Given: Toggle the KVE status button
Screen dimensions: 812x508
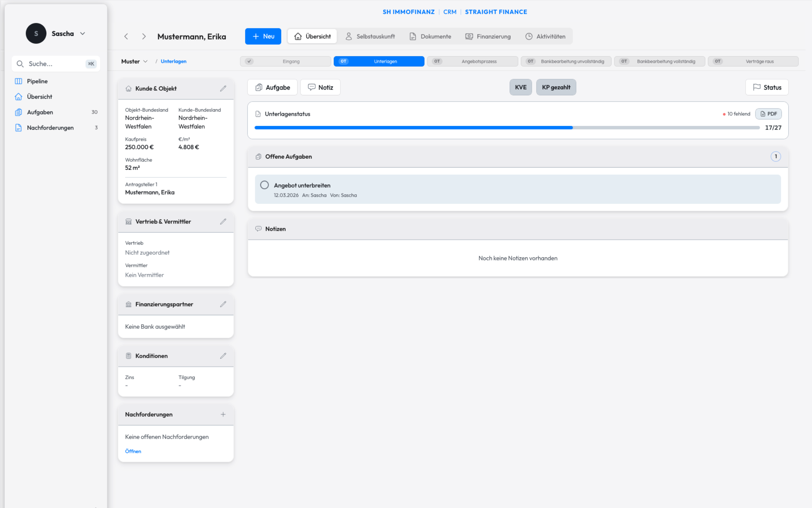Looking at the screenshot, I should (521, 87).
